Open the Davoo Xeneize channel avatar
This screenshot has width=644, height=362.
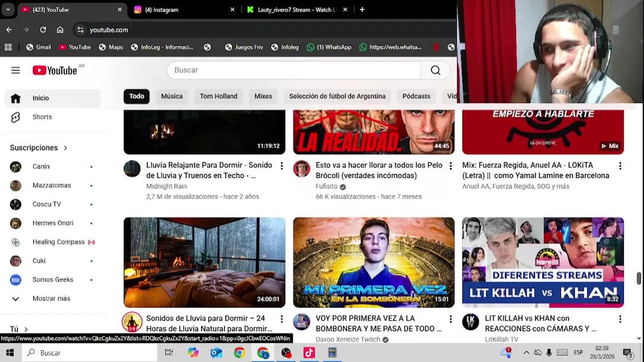pyautogui.click(x=301, y=322)
